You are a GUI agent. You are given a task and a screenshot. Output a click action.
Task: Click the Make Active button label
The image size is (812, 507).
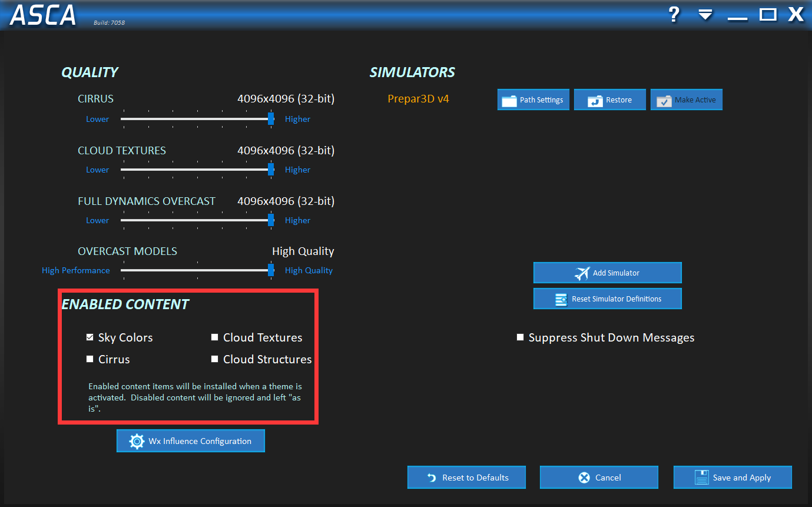point(695,100)
